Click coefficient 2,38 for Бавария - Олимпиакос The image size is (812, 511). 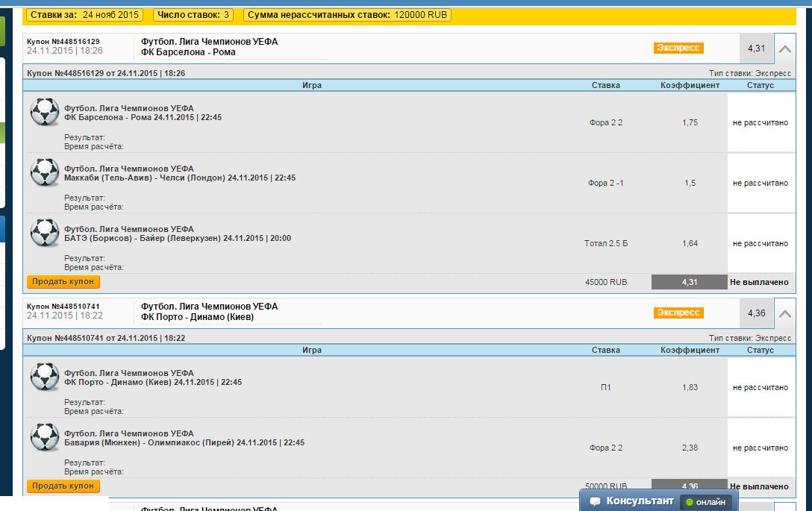point(690,448)
